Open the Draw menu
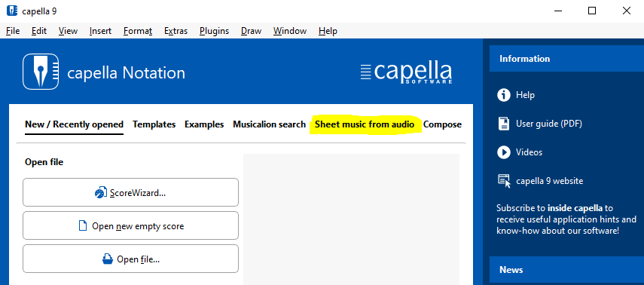 251,31
